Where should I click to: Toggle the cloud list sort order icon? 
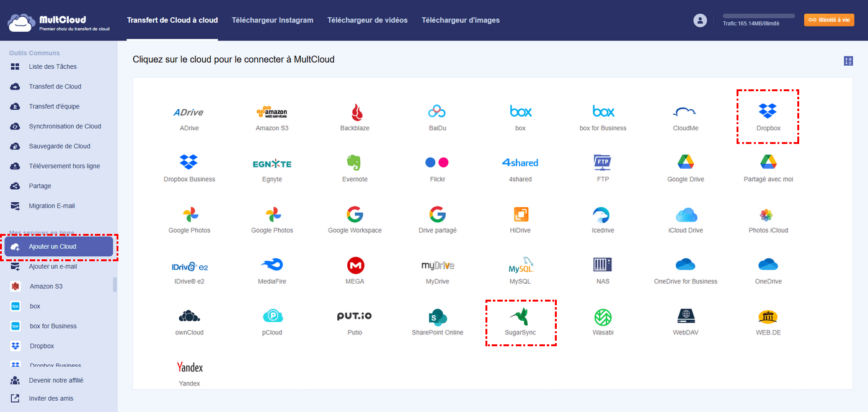coord(848,61)
